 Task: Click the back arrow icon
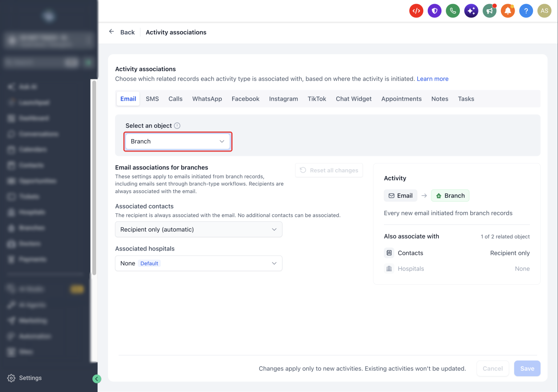111,32
